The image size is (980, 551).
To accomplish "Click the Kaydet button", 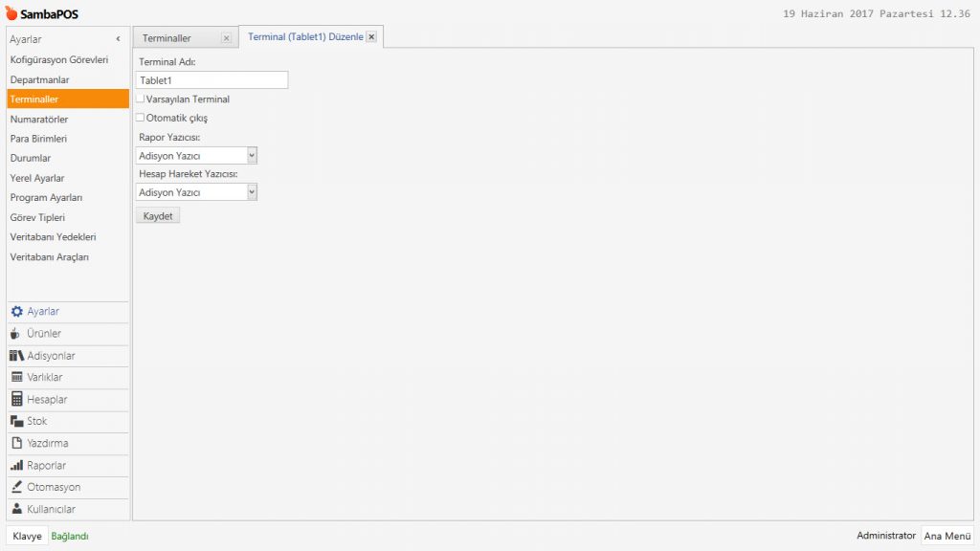I will tap(157, 215).
